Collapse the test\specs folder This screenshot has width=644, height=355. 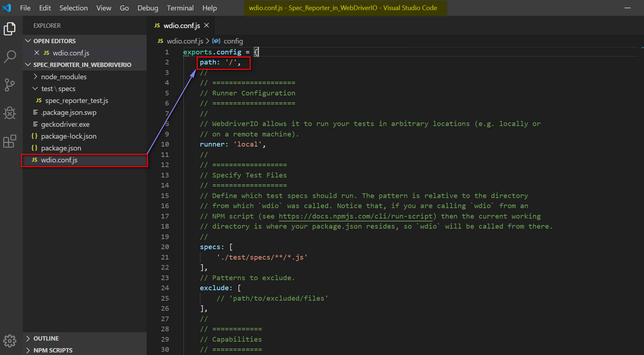click(x=35, y=88)
